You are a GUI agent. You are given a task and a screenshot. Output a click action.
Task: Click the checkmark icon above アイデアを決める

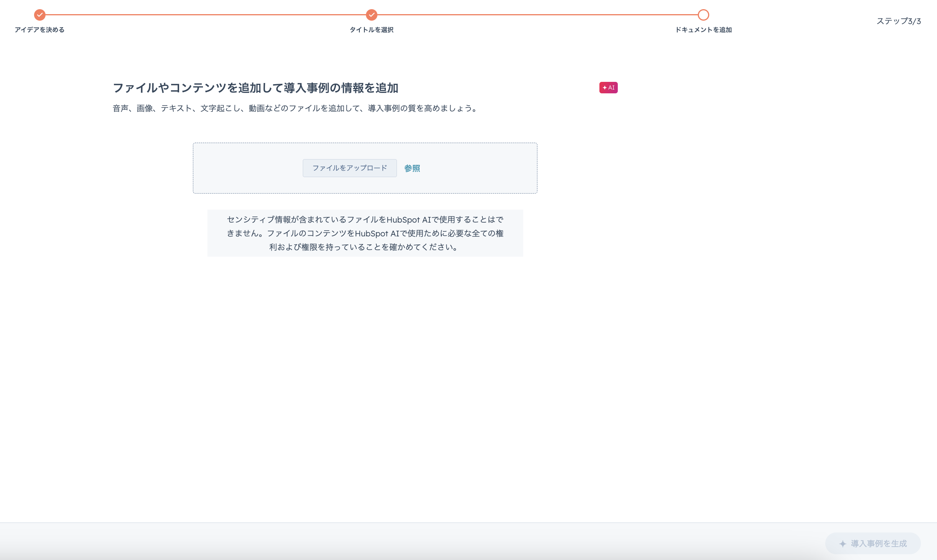coord(40,15)
